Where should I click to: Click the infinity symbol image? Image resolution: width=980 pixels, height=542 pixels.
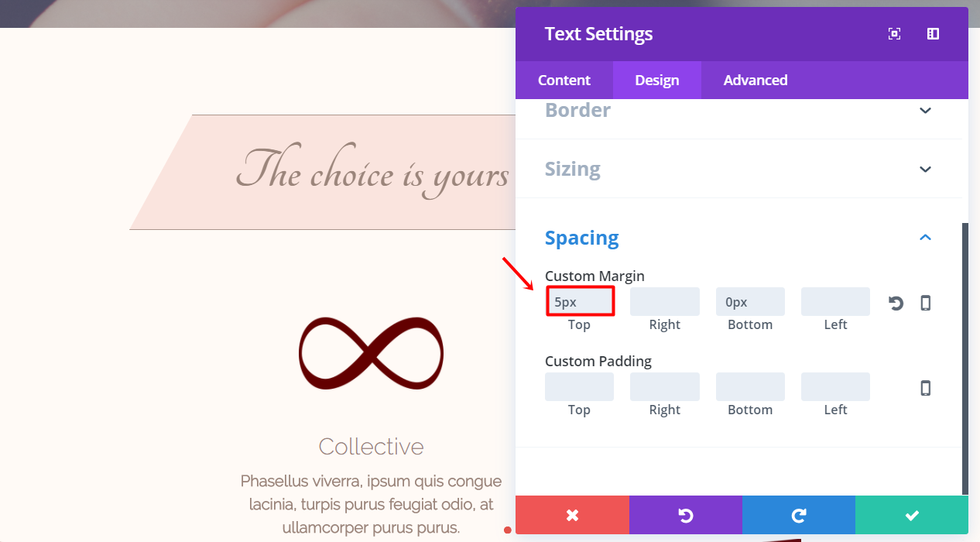coord(371,352)
